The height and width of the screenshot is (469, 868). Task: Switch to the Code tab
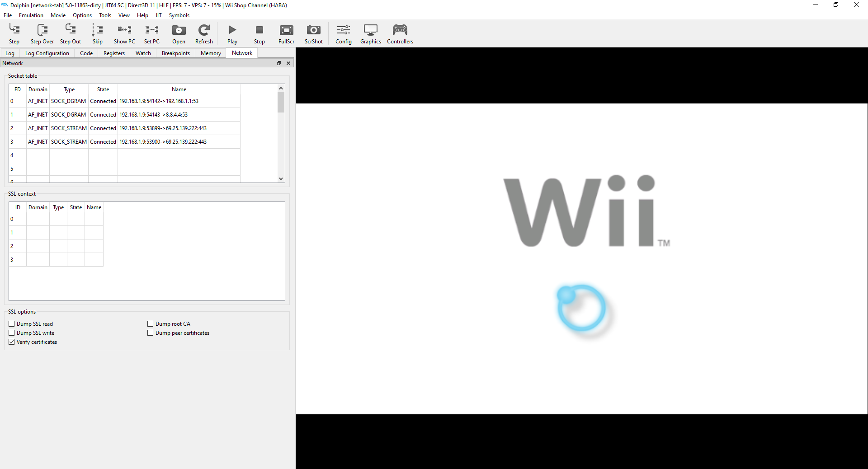coord(86,53)
